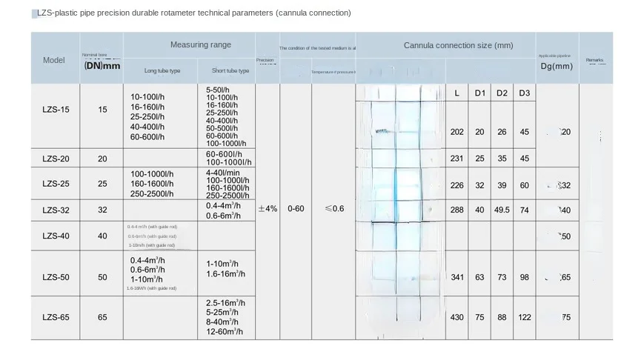Click the '8-40m³/h' range
The width and height of the screenshot is (644, 349).
coord(222,322)
